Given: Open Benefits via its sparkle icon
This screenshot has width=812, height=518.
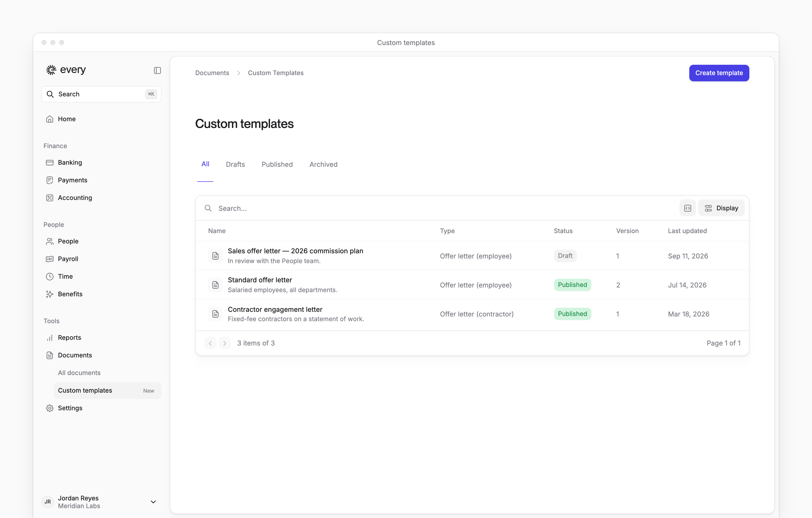Looking at the screenshot, I should pos(49,294).
